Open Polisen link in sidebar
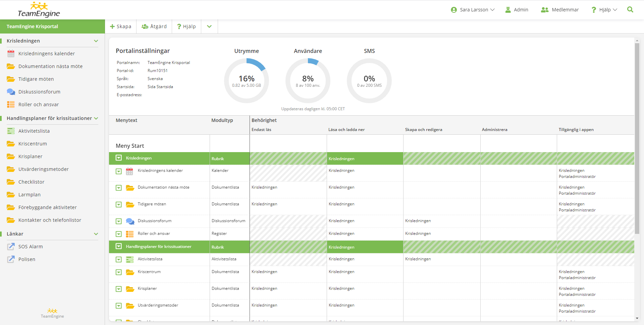Image resolution: width=644 pixels, height=325 pixels. [x=27, y=259]
